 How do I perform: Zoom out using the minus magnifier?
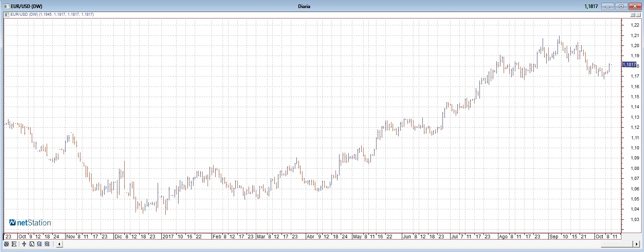tap(39, 244)
